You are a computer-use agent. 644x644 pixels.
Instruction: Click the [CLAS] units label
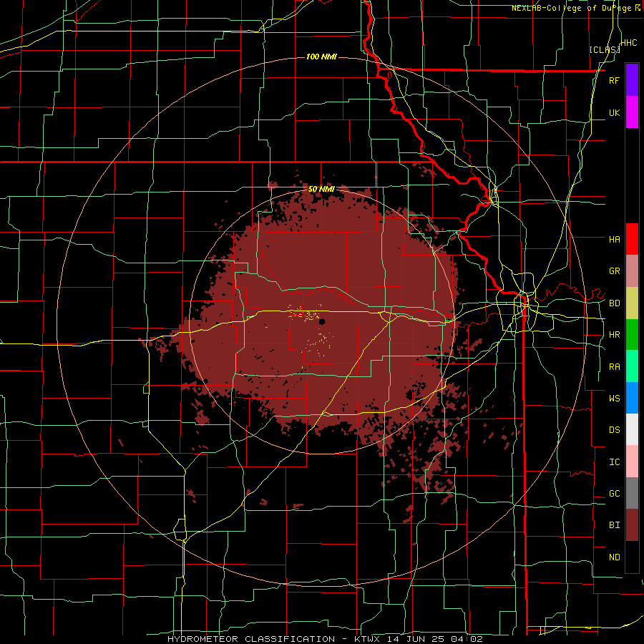pos(605,49)
